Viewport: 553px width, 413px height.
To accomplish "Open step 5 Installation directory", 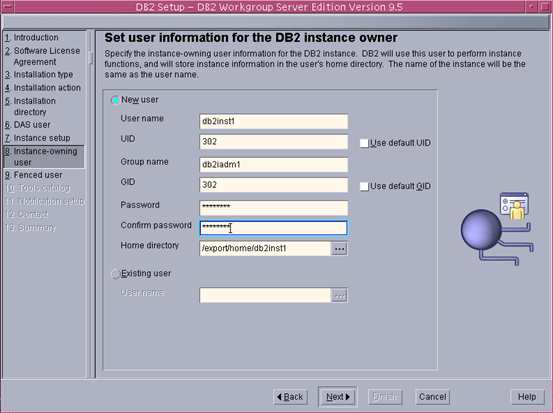I will [x=30, y=107].
